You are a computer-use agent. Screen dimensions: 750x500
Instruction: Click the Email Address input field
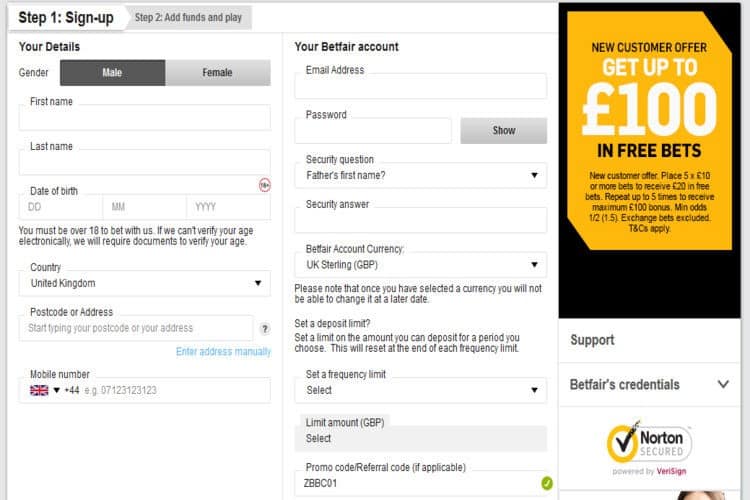420,86
